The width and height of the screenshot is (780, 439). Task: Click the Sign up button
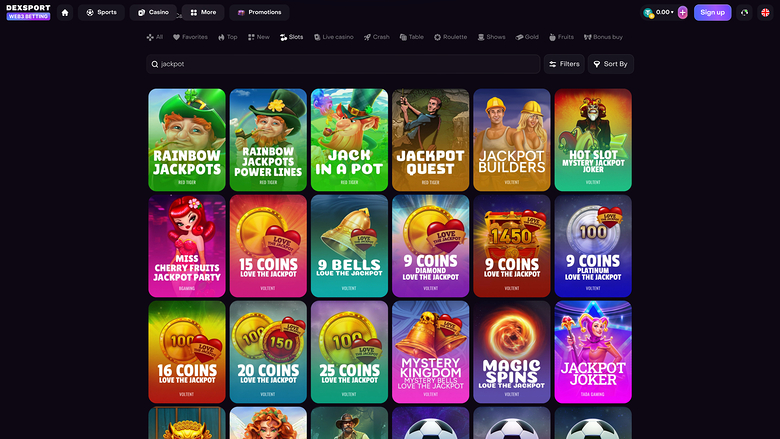[x=712, y=12]
